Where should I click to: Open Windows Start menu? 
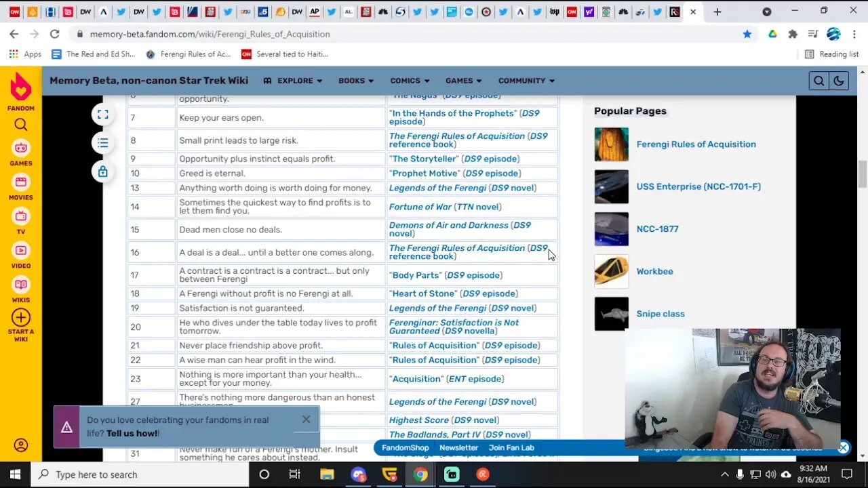pos(15,474)
